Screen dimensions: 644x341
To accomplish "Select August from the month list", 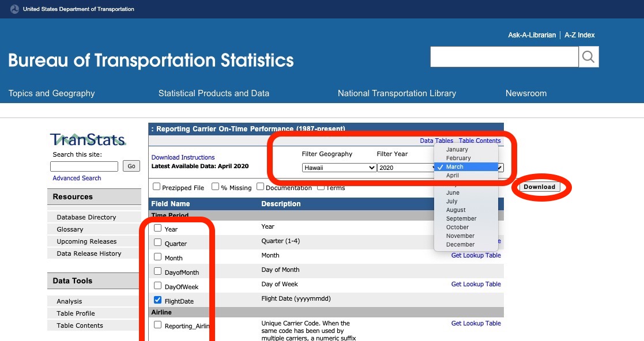I will coord(466,210).
